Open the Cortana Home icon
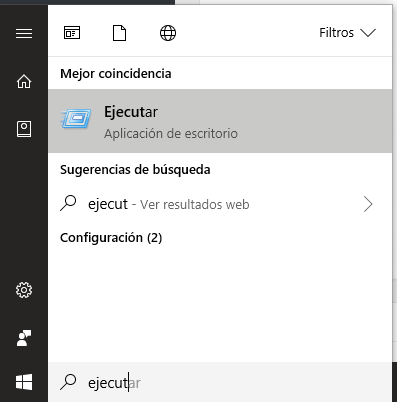Viewport: 397px width, 402px height. pos(24,81)
